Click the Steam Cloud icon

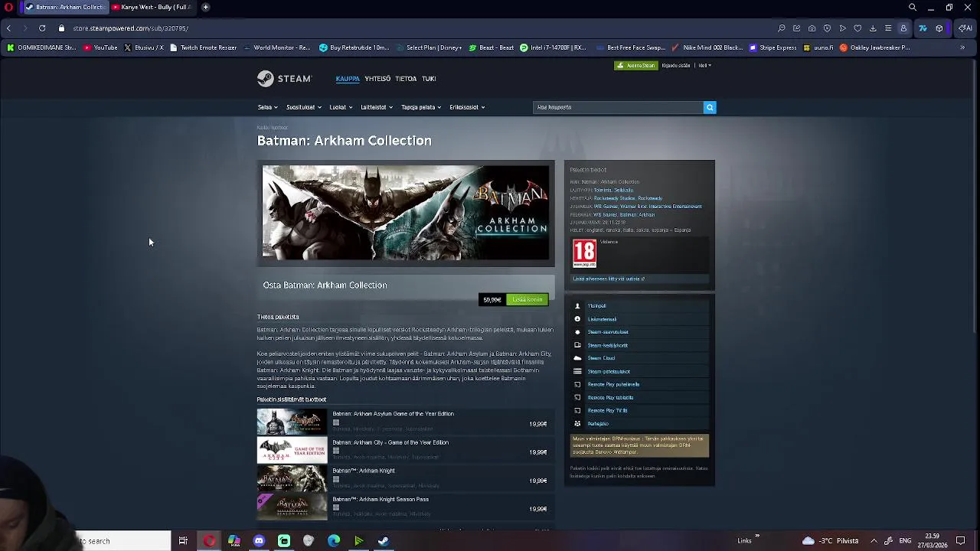577,358
